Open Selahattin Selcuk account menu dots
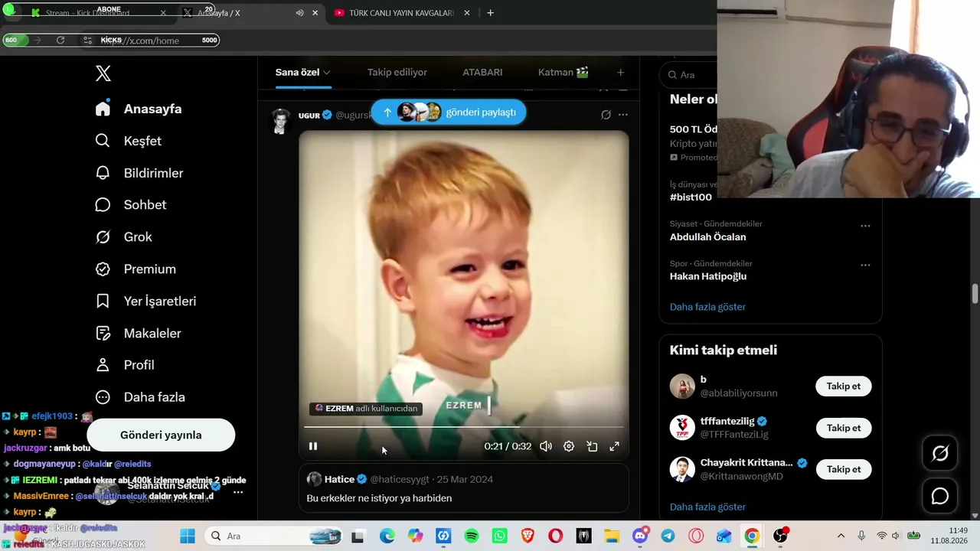The width and height of the screenshot is (980, 551). (238, 492)
